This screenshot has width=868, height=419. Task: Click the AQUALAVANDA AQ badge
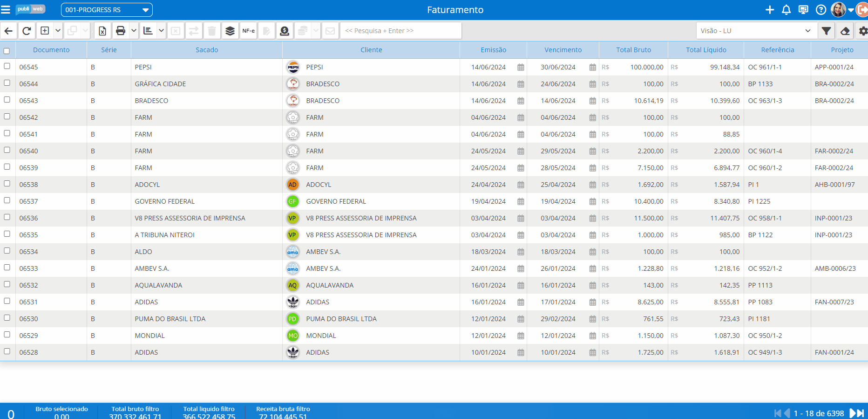[x=293, y=285]
